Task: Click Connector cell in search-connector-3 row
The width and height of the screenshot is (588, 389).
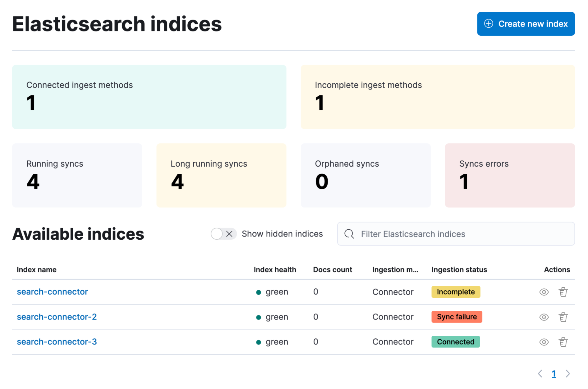Action: coord(393,342)
